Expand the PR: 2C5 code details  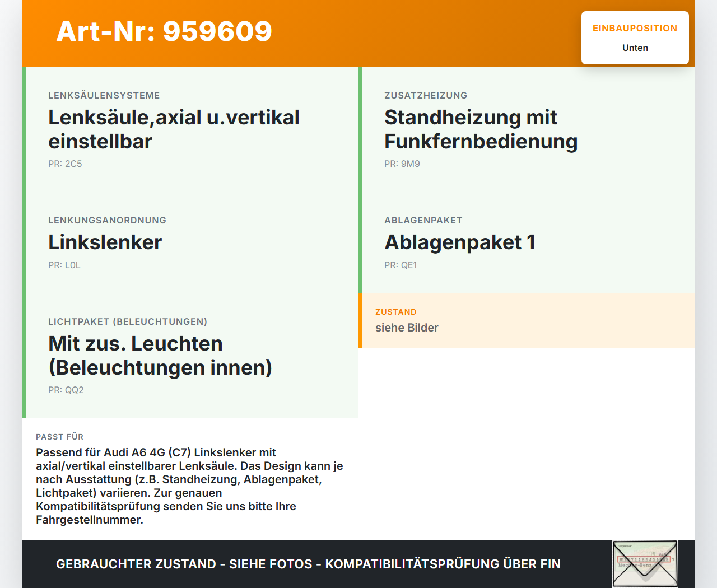pyautogui.click(x=65, y=164)
